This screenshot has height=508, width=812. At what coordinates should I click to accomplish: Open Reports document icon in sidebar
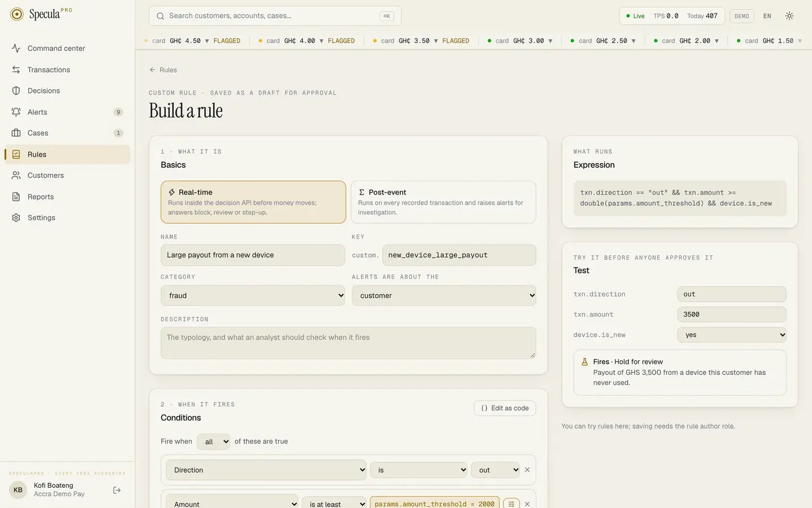pyautogui.click(x=16, y=197)
